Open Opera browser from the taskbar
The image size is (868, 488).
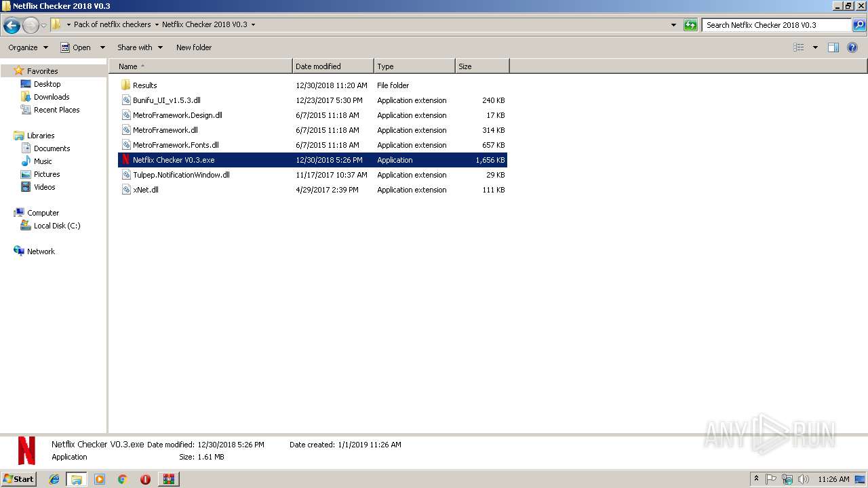[145, 479]
